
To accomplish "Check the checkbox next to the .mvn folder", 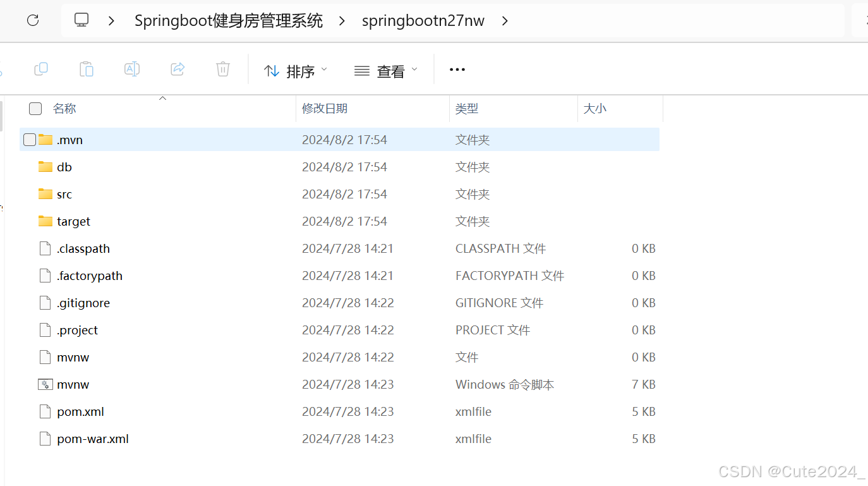I will click(29, 139).
